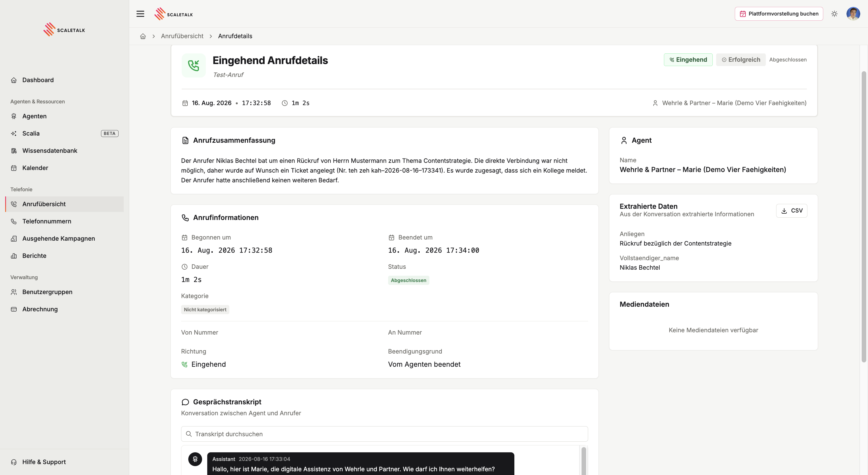868x475 pixels.
Task: Click the clock icon beside Dauer
Action: coord(184,267)
